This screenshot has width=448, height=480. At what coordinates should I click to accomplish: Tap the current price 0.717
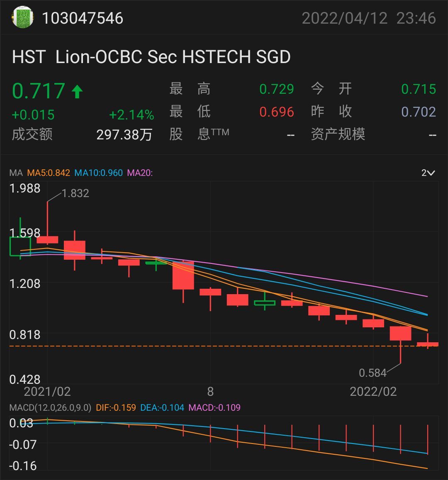pos(39,91)
